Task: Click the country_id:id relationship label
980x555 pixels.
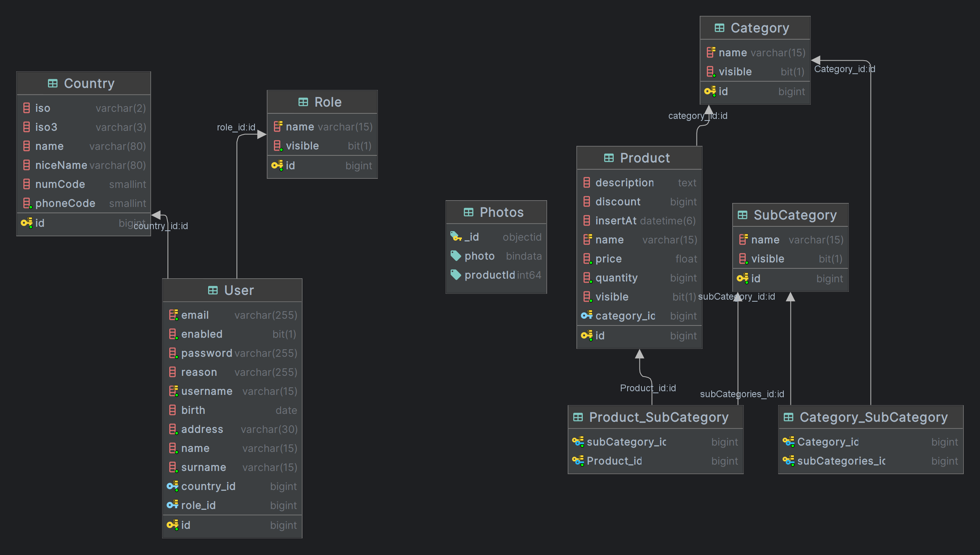Action: point(161,226)
